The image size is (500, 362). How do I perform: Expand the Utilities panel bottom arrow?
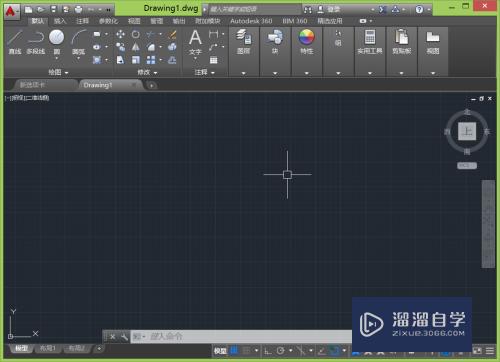(370, 73)
